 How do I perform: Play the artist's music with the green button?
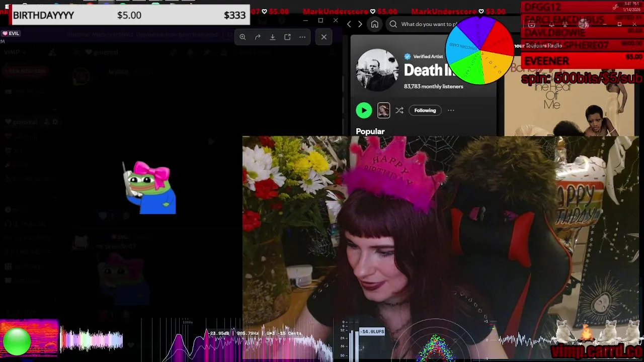click(x=364, y=110)
